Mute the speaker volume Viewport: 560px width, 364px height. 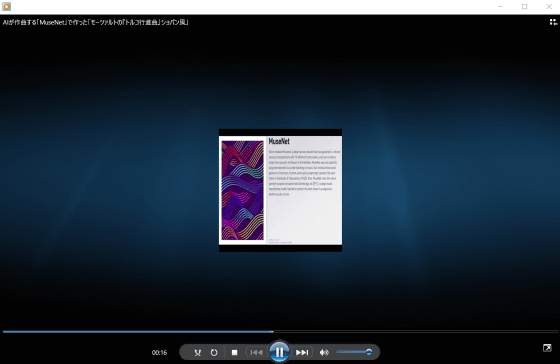[324, 353]
